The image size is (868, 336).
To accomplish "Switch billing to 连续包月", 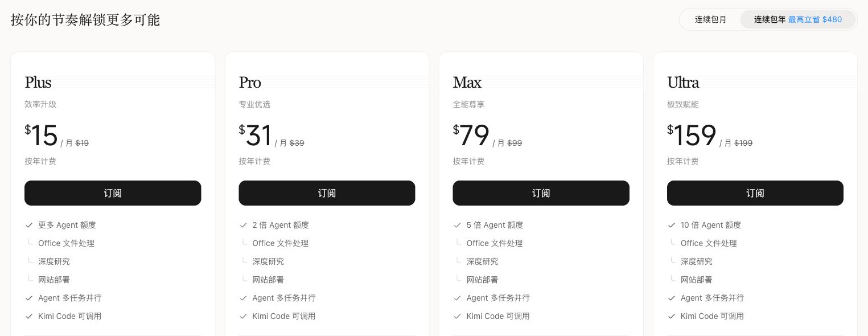I will pos(710,19).
